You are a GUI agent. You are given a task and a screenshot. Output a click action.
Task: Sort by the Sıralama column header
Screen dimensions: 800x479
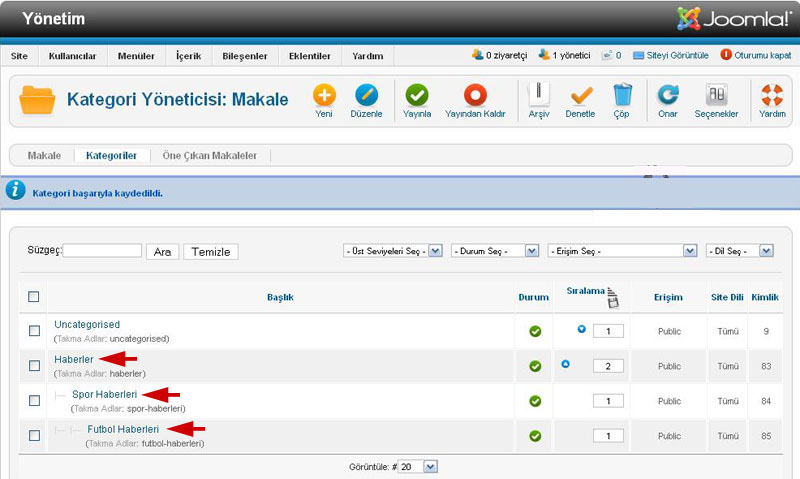[585, 291]
